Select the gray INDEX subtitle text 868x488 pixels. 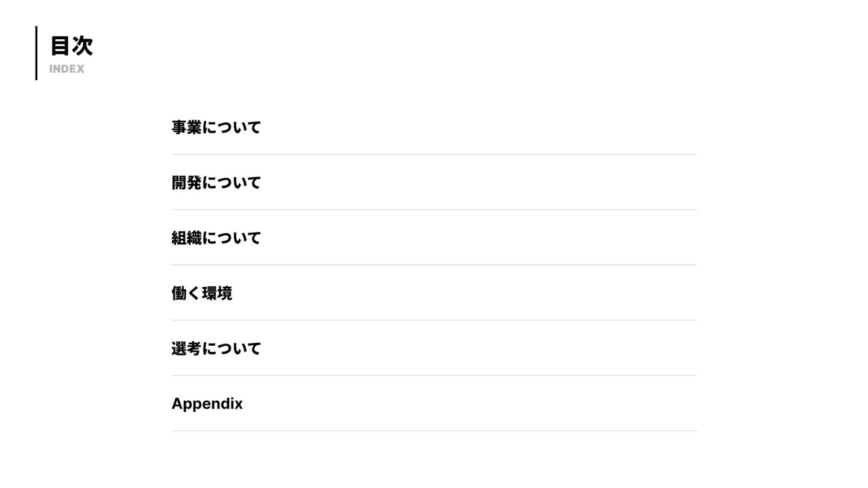[67, 69]
